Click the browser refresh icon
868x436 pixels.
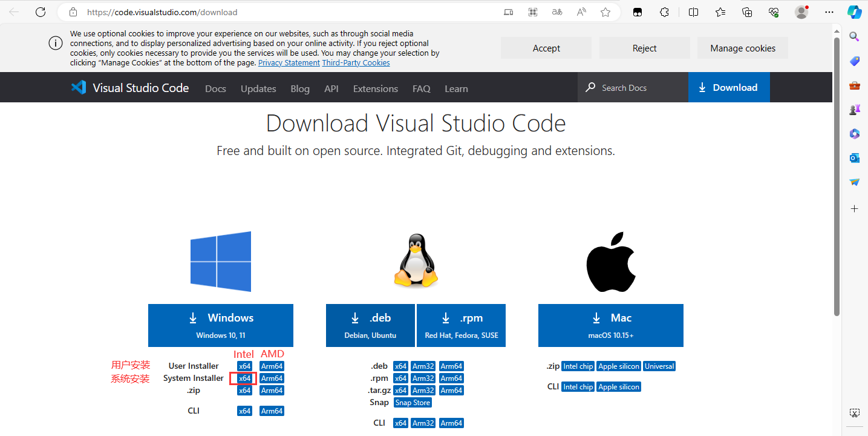(x=41, y=12)
